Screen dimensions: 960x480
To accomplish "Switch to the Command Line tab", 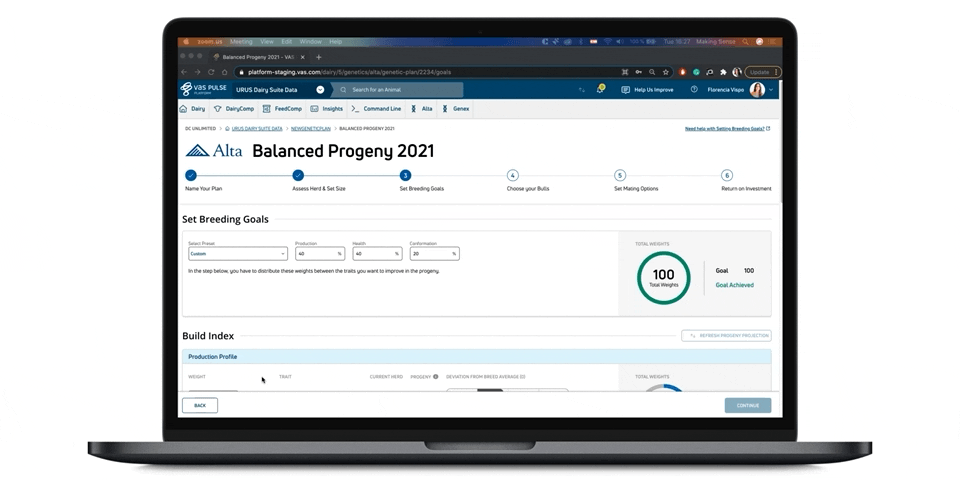I will point(376,109).
